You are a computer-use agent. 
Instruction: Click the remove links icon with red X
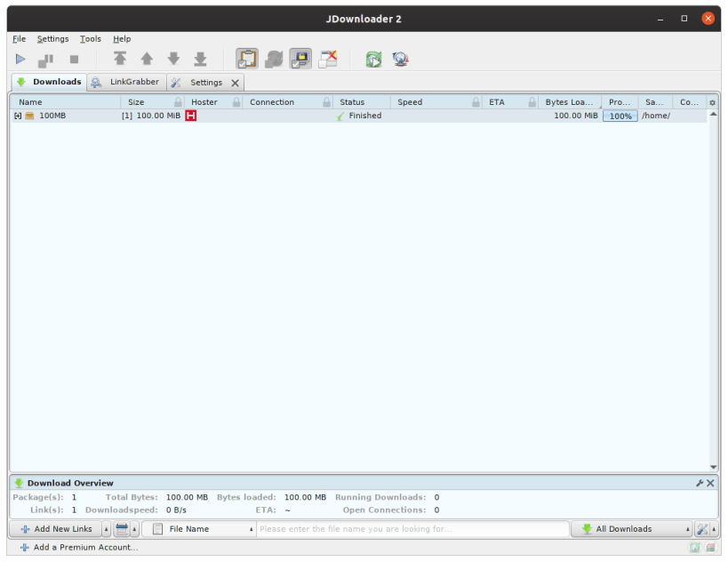pos(327,59)
